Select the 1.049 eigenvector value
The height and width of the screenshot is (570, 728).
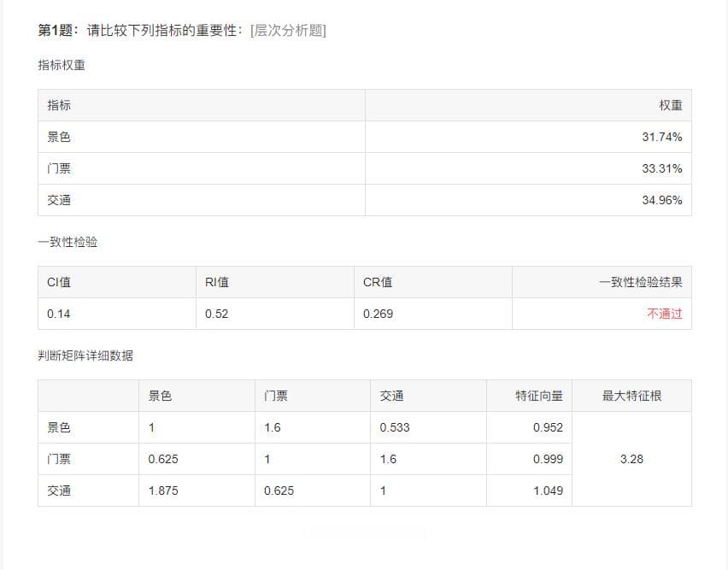pyautogui.click(x=548, y=491)
